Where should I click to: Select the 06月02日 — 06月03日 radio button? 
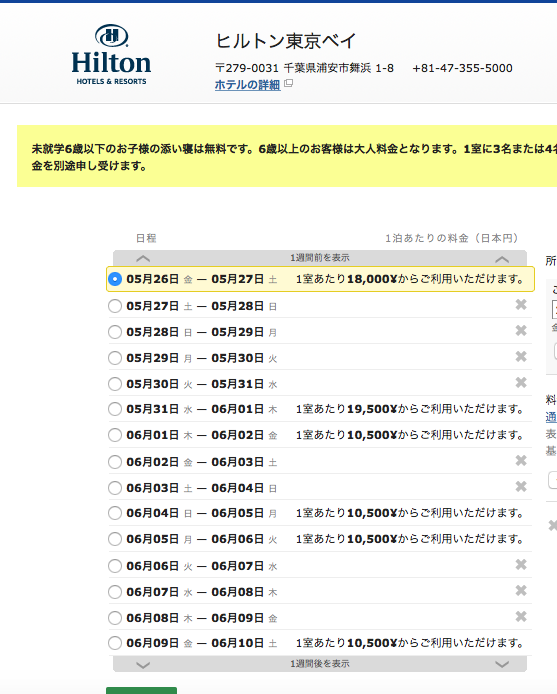click(x=115, y=462)
